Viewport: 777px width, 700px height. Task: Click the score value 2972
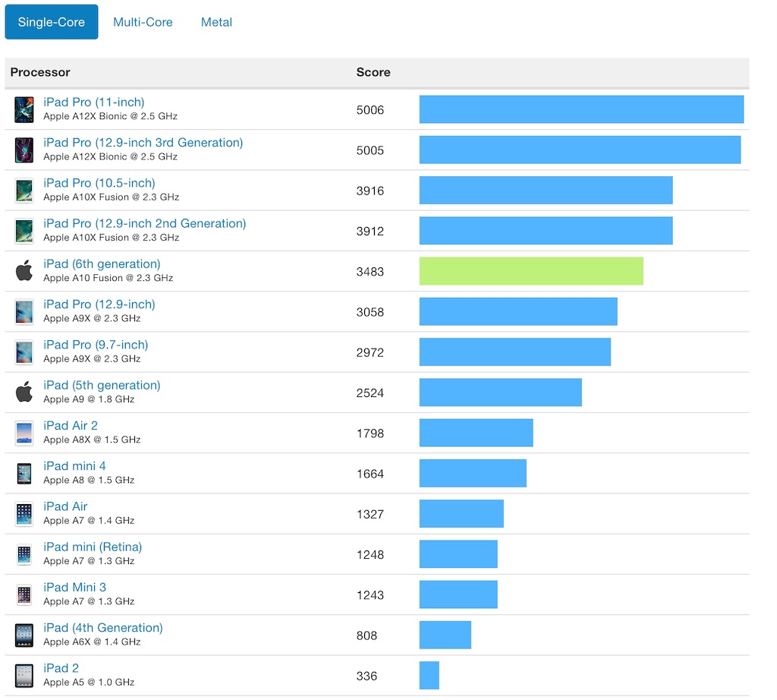(x=370, y=352)
